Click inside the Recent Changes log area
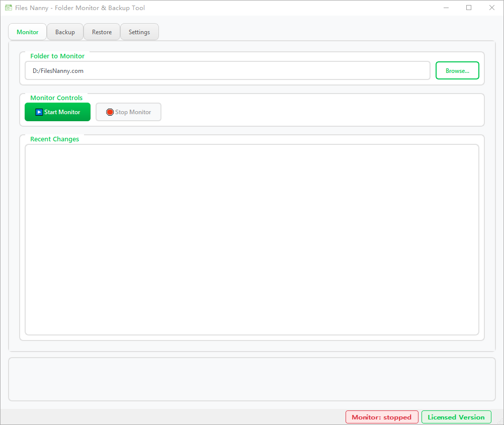 [x=251, y=239]
